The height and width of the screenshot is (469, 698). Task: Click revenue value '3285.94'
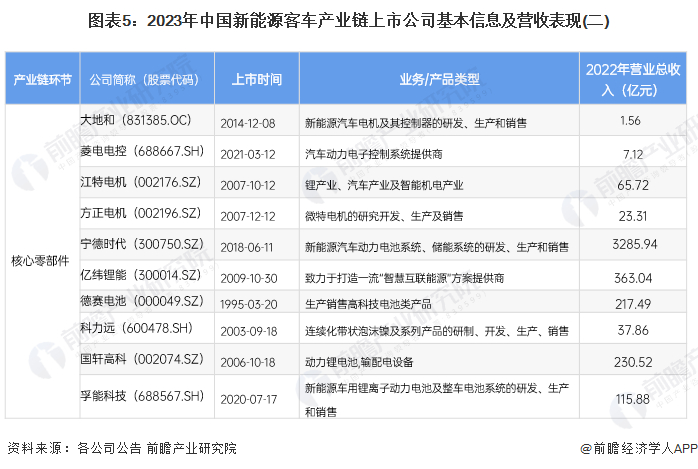(x=634, y=244)
